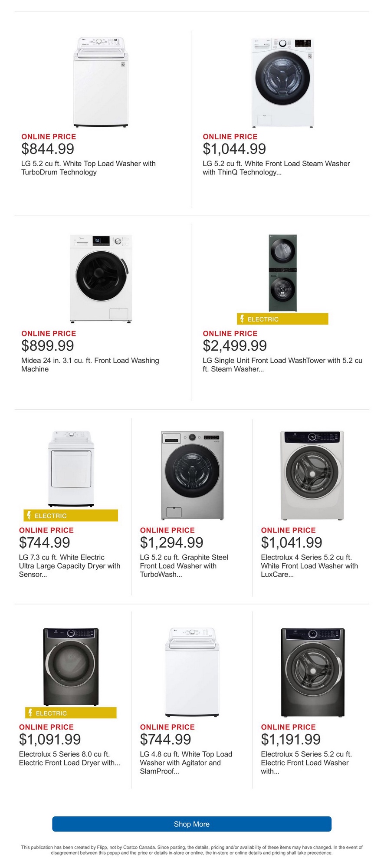Open Midea 24 in. Front Load Washing Machine link
This screenshot has width=384, height=868.
point(90,365)
